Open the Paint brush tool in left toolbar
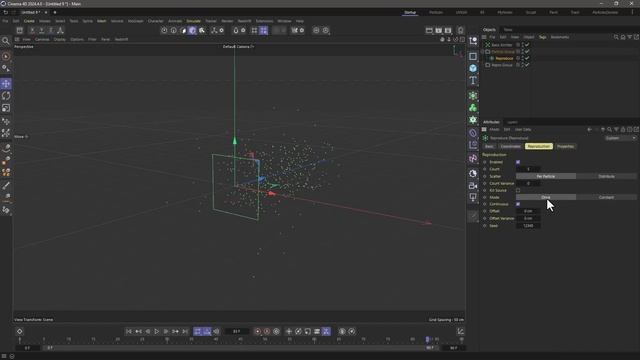The height and width of the screenshot is (360, 640). click(x=6, y=185)
